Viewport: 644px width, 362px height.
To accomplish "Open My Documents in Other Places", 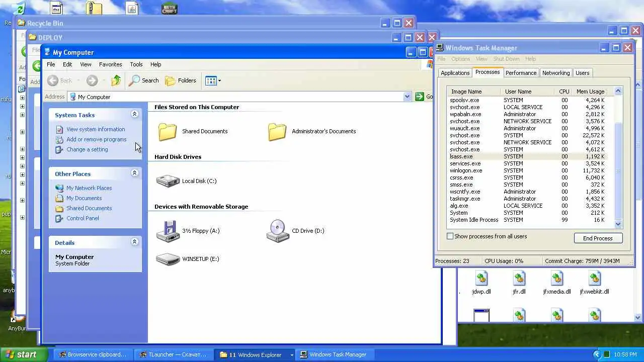I will 84,198.
